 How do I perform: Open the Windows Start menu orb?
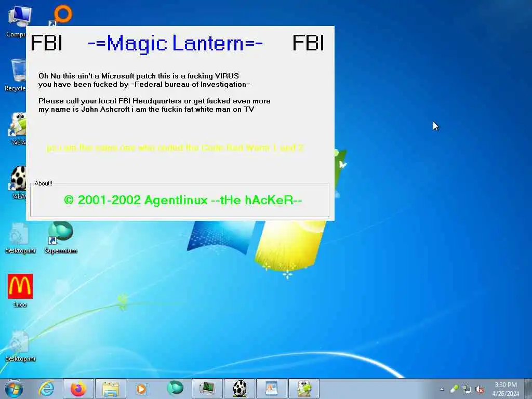point(14,389)
